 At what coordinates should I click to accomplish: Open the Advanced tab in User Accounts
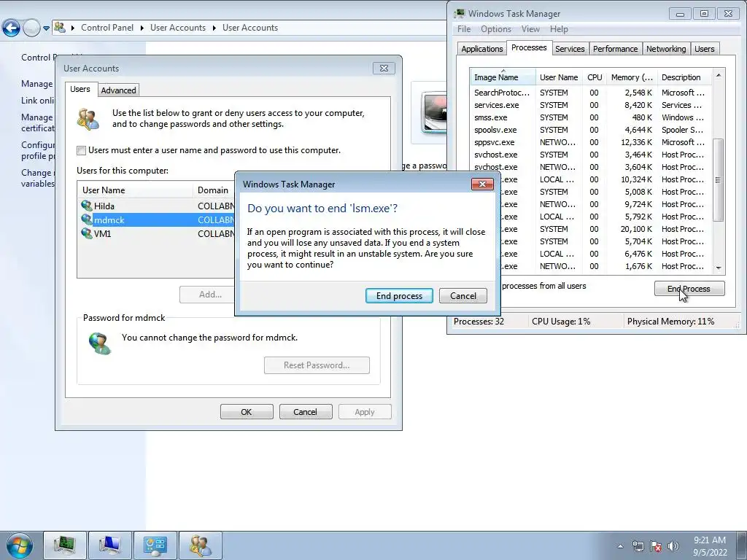pos(119,90)
